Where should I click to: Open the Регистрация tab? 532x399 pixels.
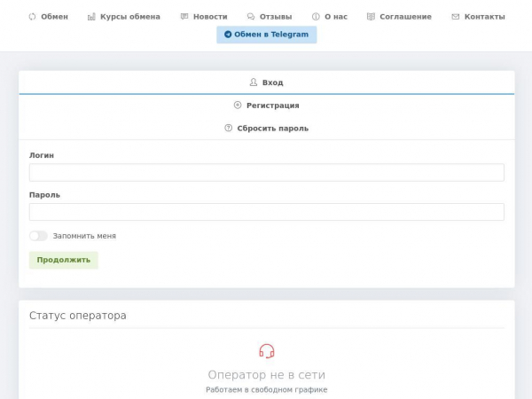[x=266, y=106]
